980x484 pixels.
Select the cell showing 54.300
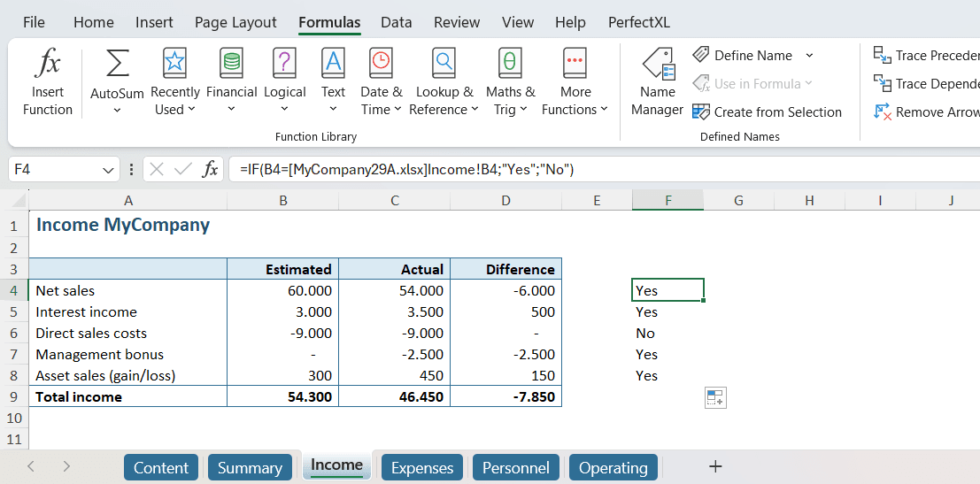[x=283, y=396]
